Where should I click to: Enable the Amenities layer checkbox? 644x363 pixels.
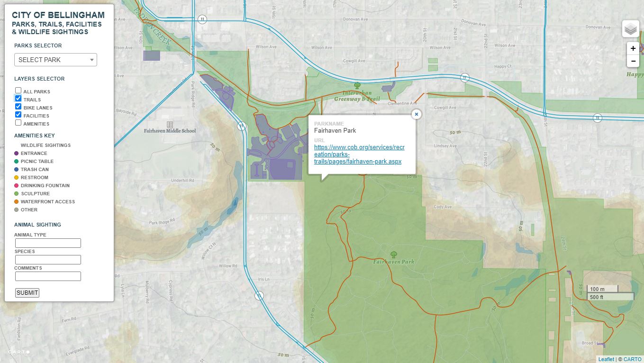[x=18, y=123]
